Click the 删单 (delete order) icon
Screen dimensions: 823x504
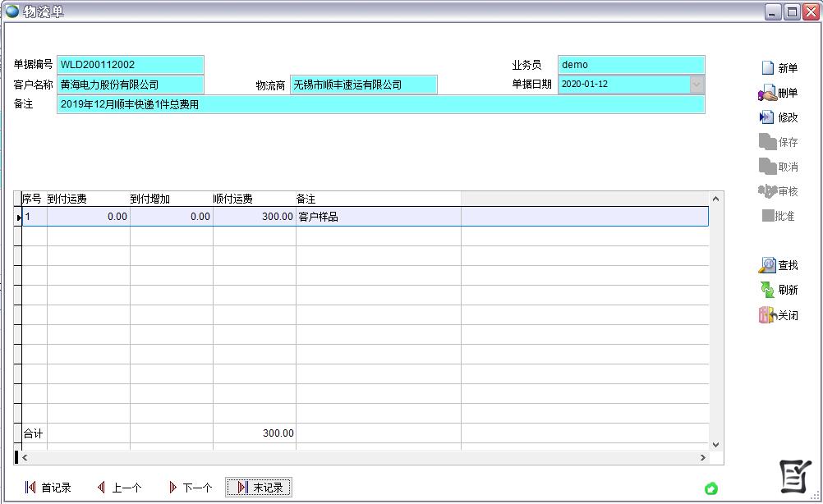coord(767,93)
